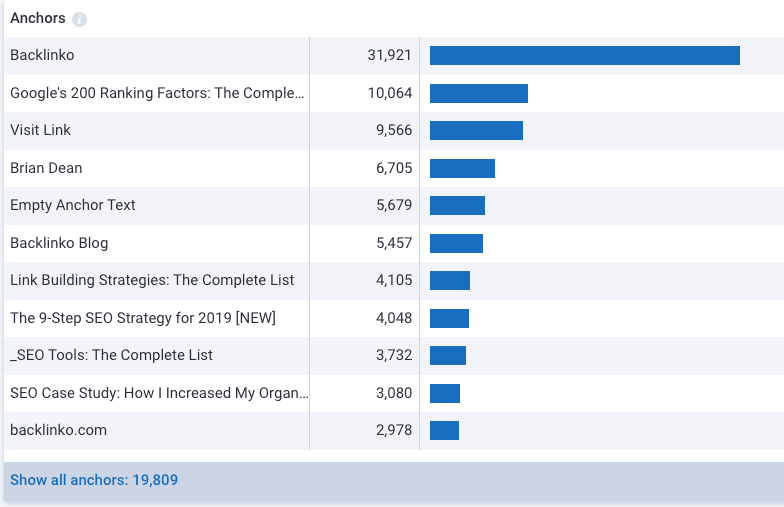Click the SEO Case Study anchor text

(159, 393)
